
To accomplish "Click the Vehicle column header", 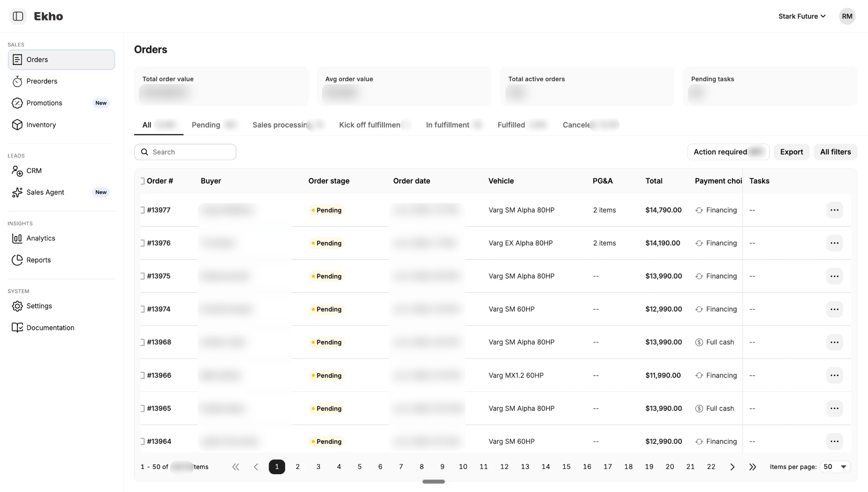I will click(x=501, y=181).
